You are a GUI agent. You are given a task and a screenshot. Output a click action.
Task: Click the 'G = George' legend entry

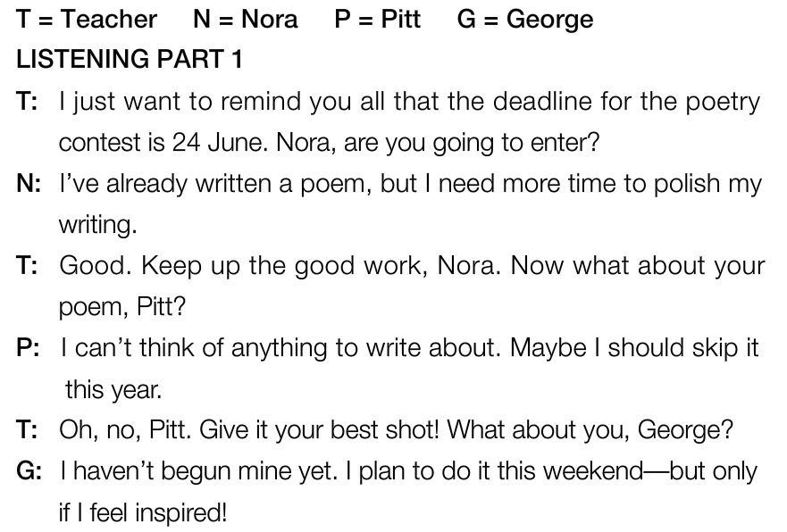click(525, 20)
